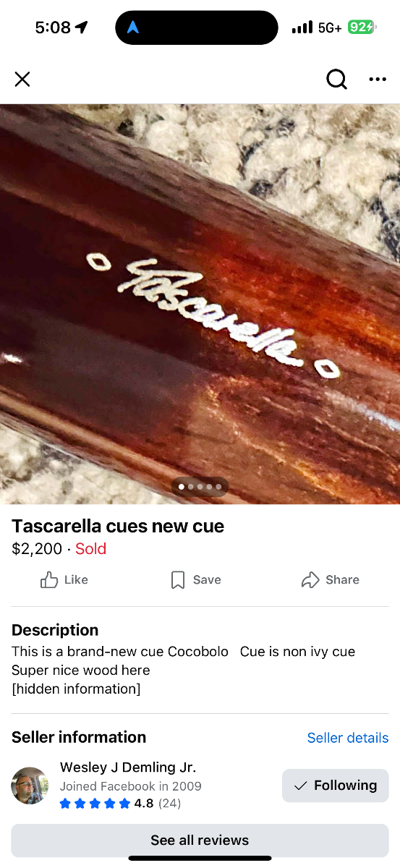Close the listing with the X icon
Screen dimensions: 400x868
click(x=22, y=79)
